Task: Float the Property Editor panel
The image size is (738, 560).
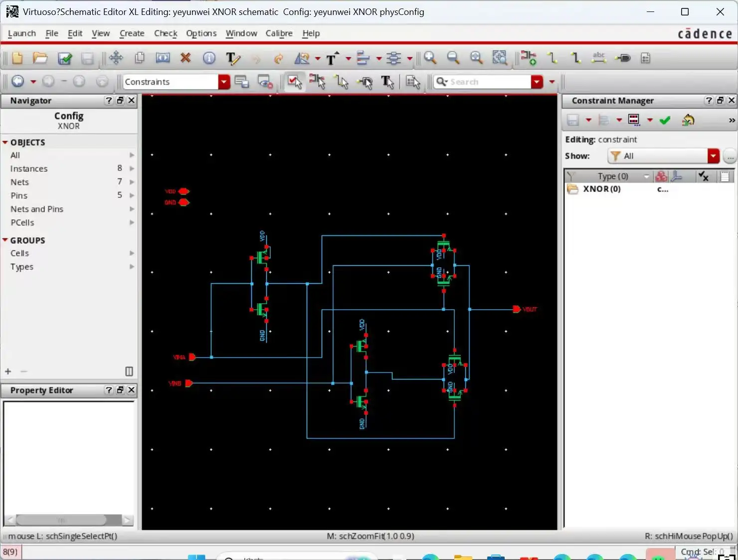Action: click(x=120, y=390)
